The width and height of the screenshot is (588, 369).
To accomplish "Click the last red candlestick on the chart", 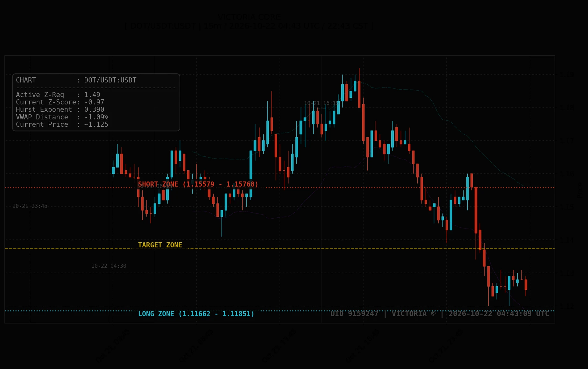I will pos(526,285).
